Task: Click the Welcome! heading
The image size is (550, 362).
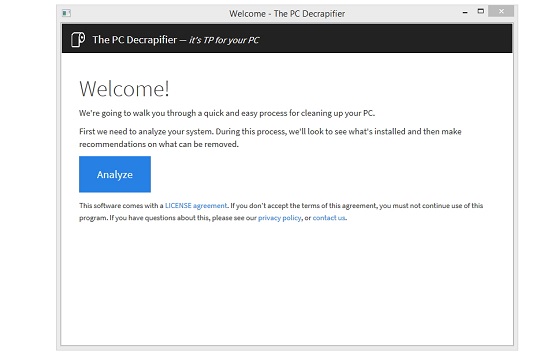Action: [x=125, y=88]
